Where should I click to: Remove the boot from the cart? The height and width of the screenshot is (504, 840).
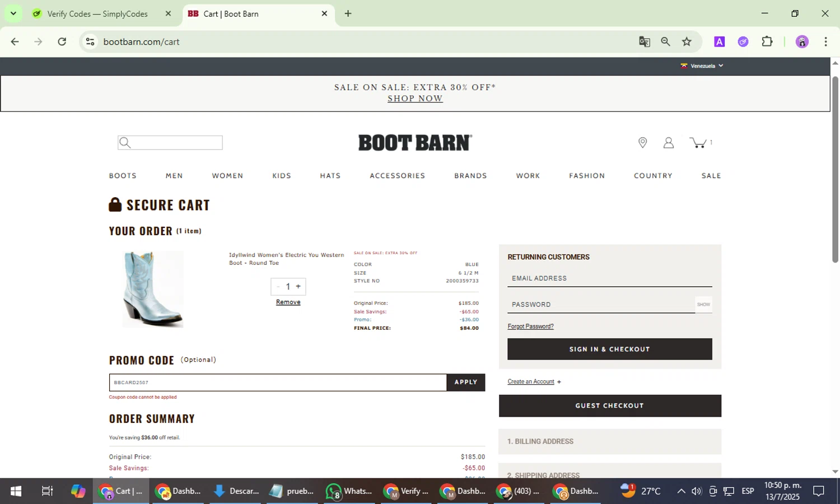[x=288, y=302]
